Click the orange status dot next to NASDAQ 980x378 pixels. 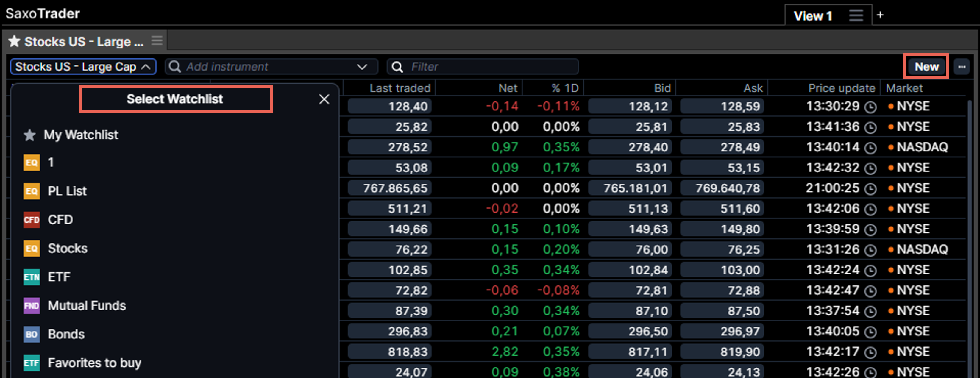[890, 147]
